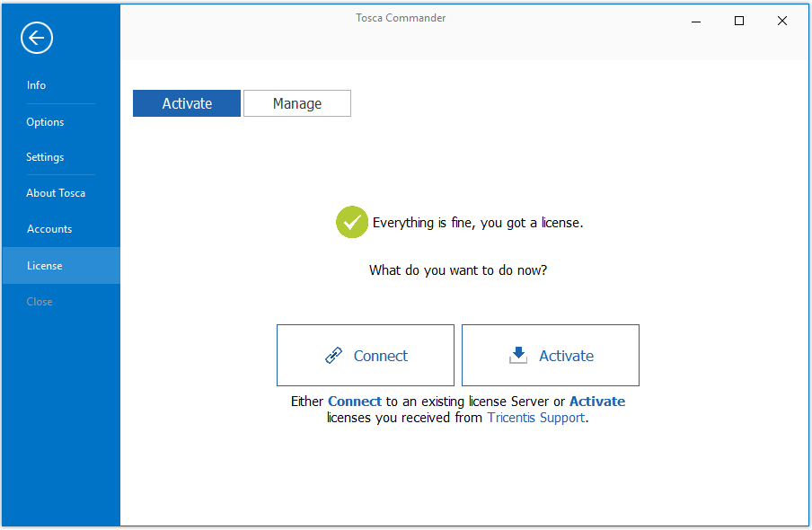The width and height of the screenshot is (812, 530).
Task: Select License in the sidebar
Action: pyautogui.click(x=61, y=265)
